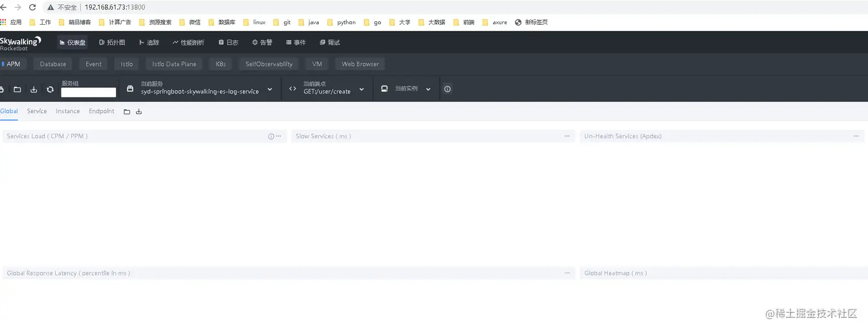Open Slow Services panel more options
The image size is (868, 330).
(x=567, y=137)
